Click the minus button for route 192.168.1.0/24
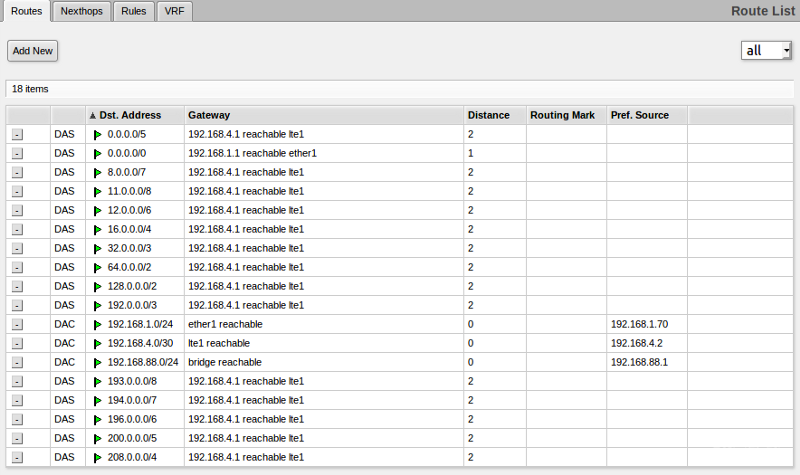 coord(17,324)
